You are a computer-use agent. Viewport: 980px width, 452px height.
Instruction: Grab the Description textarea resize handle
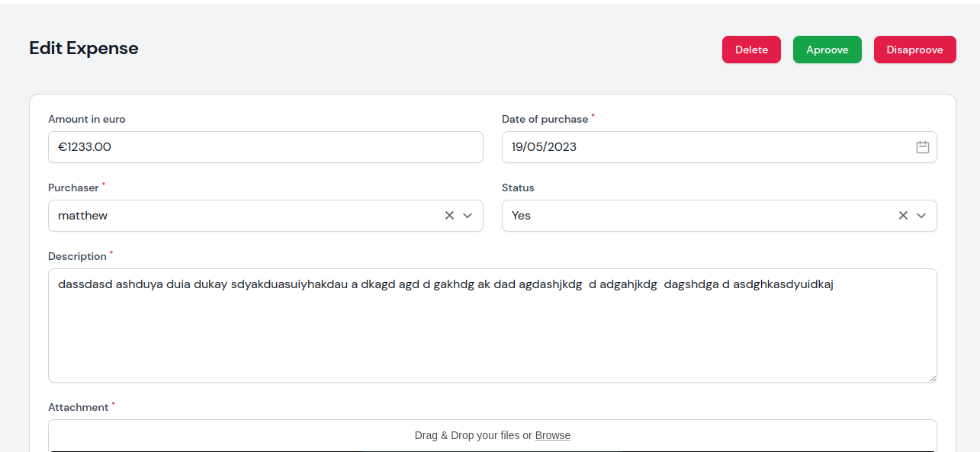(932, 377)
